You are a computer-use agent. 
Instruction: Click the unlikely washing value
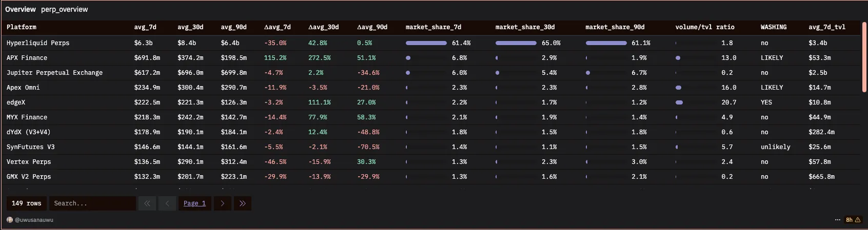coord(775,147)
